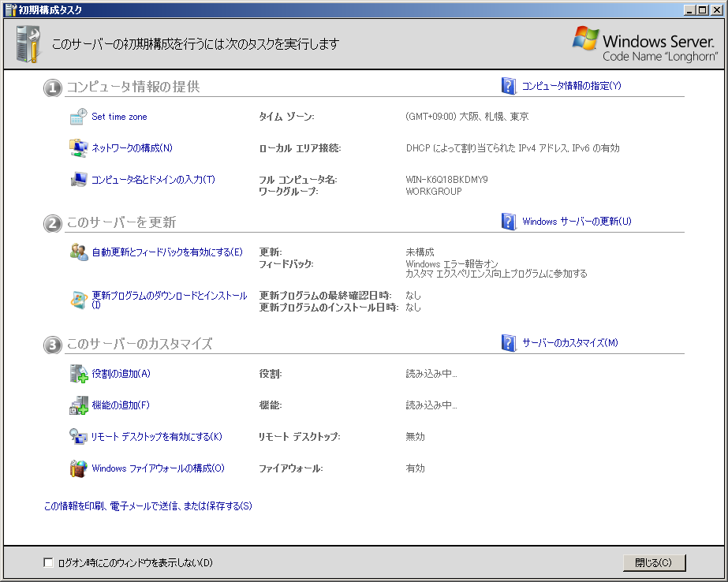The width and height of the screenshot is (728, 582).
Task: Click the help book icon beside サーバーのカスタマイズ
Action: click(x=509, y=343)
